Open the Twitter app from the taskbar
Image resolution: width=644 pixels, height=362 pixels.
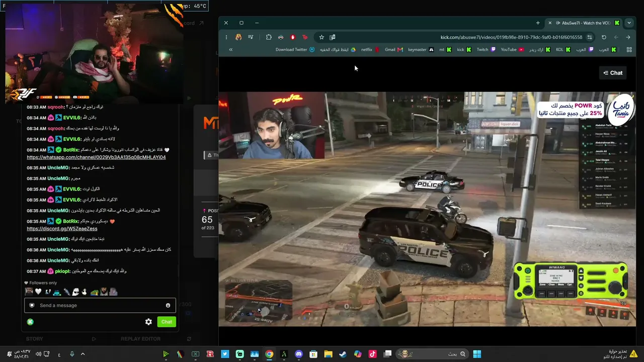[225, 354]
